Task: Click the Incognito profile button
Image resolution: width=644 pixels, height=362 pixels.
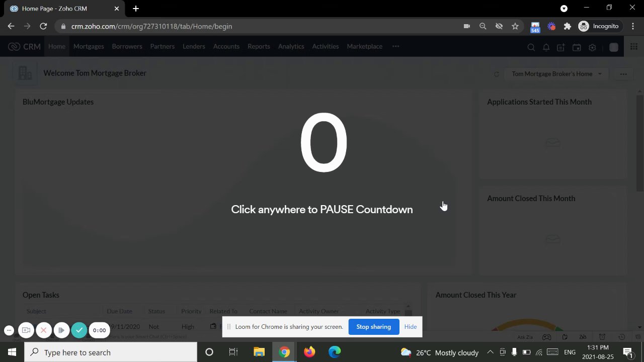Action: pos(599,26)
